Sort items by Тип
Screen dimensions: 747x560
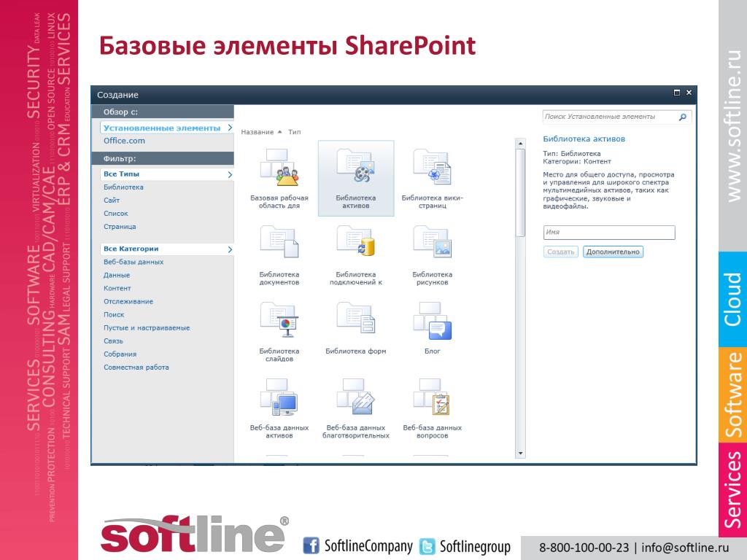click(295, 132)
